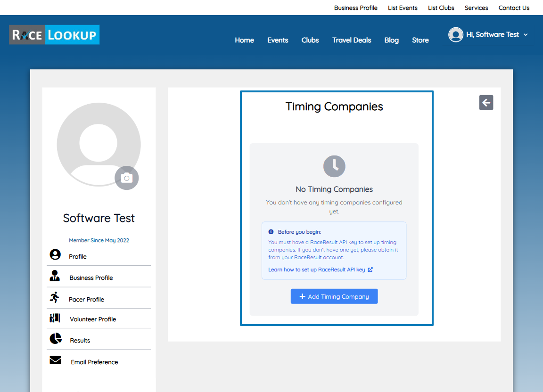Click Contact Us

(x=514, y=8)
